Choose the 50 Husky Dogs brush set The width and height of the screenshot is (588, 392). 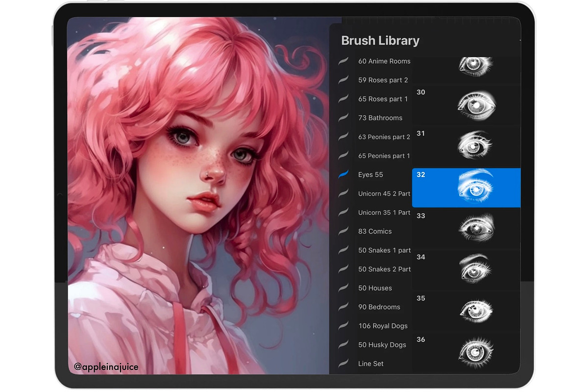[382, 344]
